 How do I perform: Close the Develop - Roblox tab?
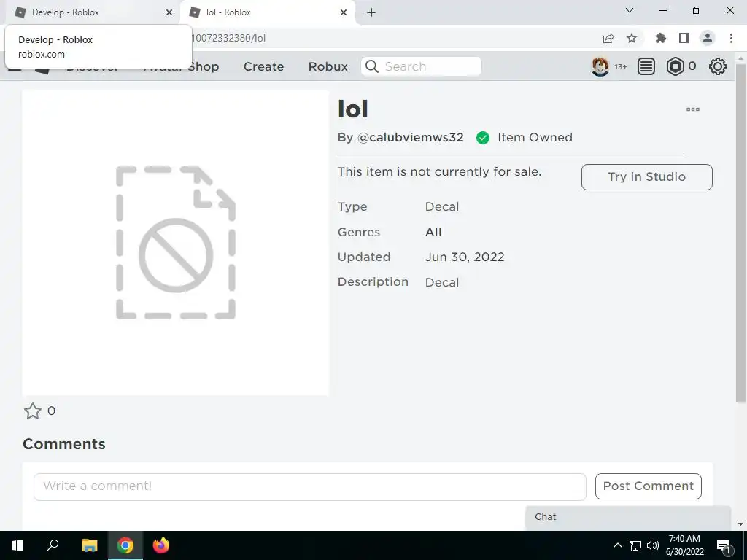(169, 12)
